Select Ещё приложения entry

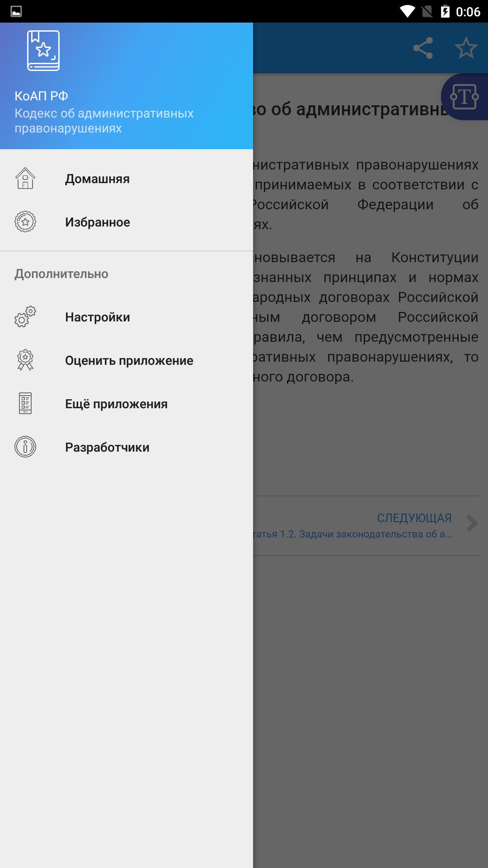click(127, 403)
